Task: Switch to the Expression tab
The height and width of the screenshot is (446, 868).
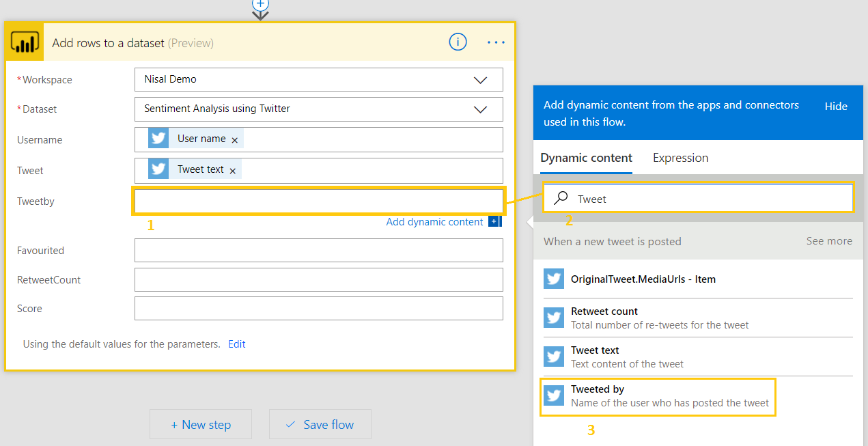Action: pyautogui.click(x=680, y=158)
